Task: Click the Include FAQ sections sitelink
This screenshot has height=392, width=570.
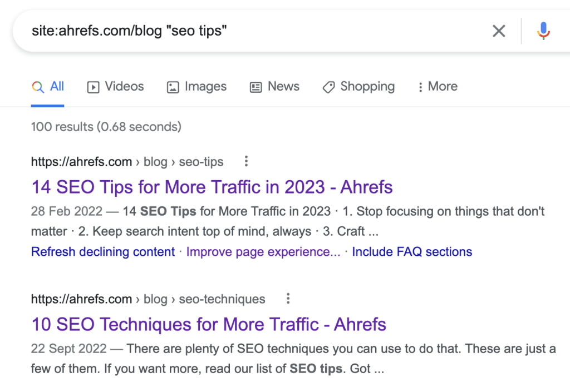Action: 412,252
